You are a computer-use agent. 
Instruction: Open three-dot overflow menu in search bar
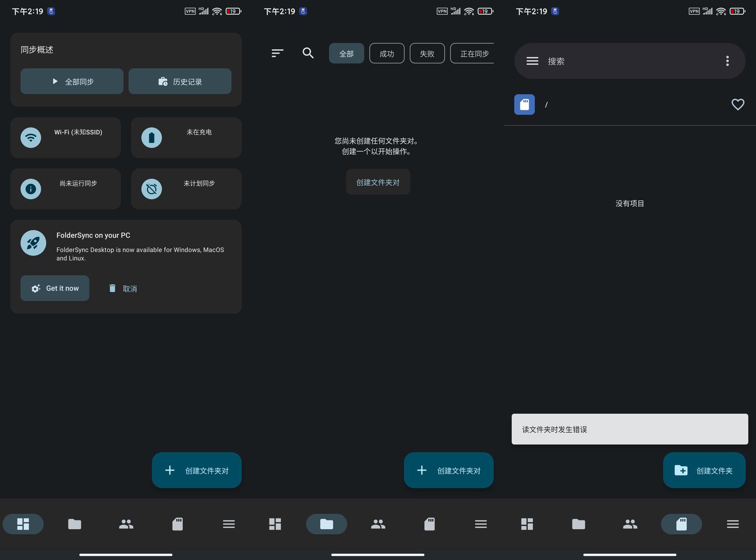pyautogui.click(x=728, y=61)
